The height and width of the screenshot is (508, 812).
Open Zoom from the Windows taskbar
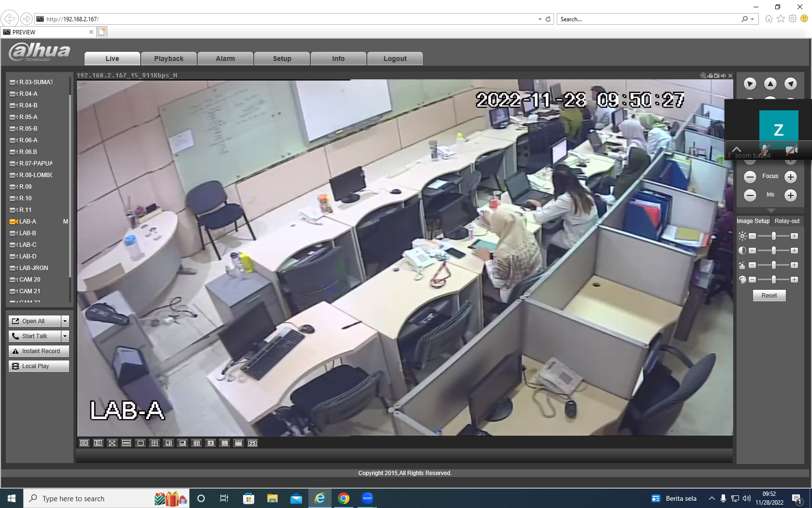pyautogui.click(x=367, y=498)
